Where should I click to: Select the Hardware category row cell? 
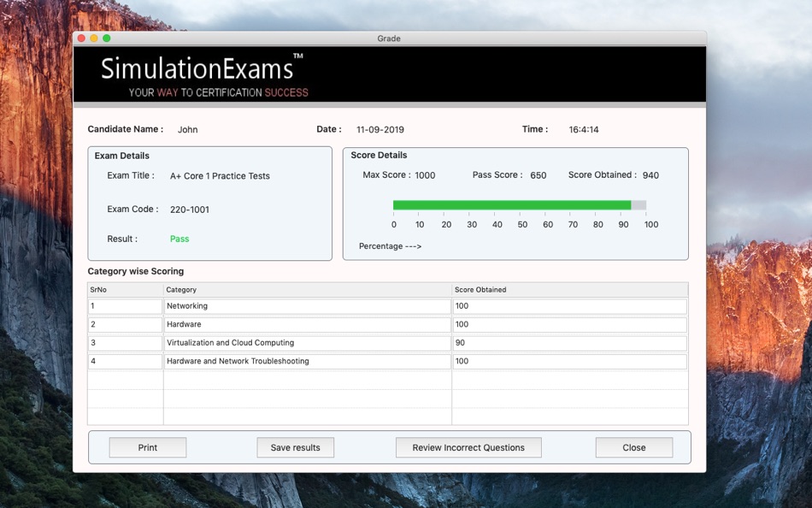tap(307, 325)
